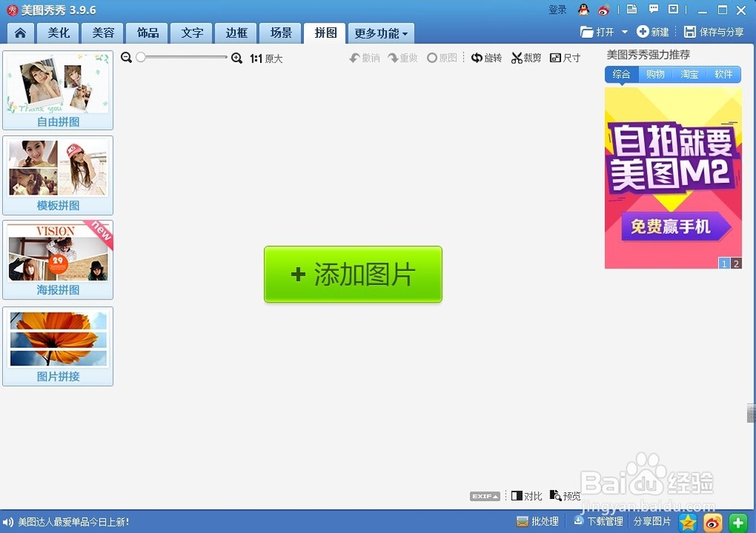The height and width of the screenshot is (533, 756).
Task: Select the 购物 recommendation tab
Action: tap(655, 74)
